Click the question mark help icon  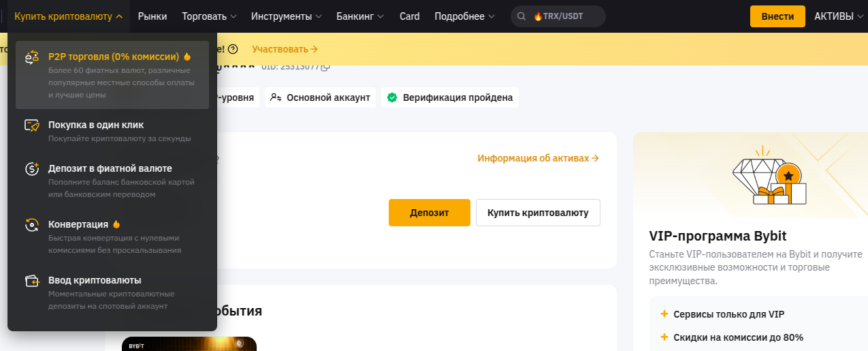click(x=233, y=49)
